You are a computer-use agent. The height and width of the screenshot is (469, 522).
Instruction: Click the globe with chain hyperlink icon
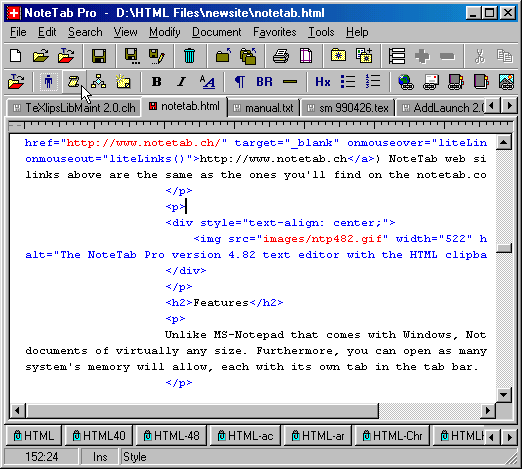pos(406,82)
